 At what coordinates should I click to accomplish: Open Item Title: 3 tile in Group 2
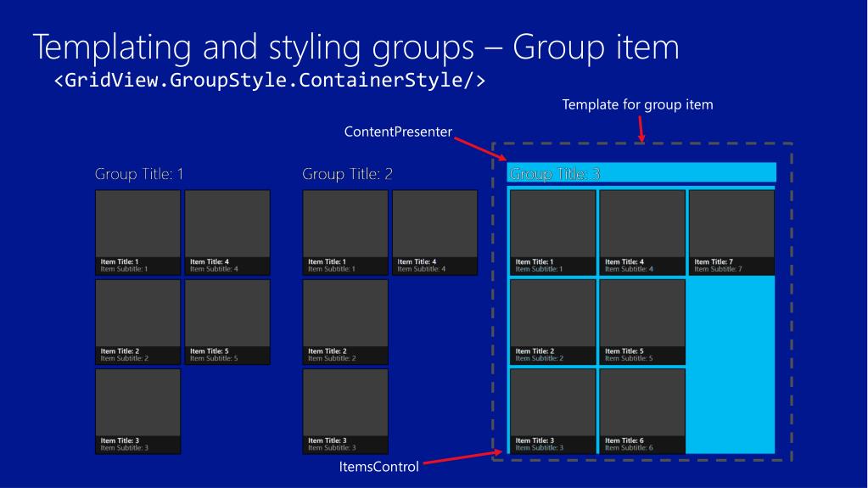tap(345, 412)
